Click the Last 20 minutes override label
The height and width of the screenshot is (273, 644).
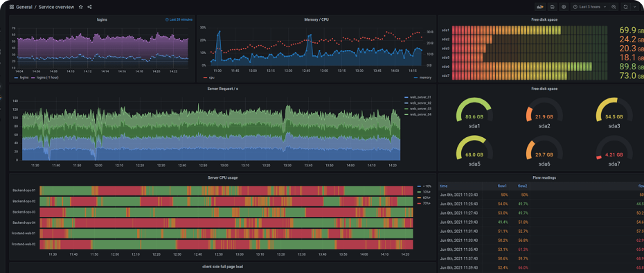pos(179,19)
